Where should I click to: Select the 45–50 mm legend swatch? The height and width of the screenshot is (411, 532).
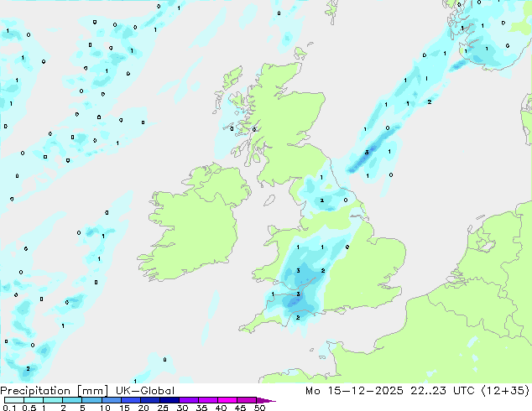[247, 400]
